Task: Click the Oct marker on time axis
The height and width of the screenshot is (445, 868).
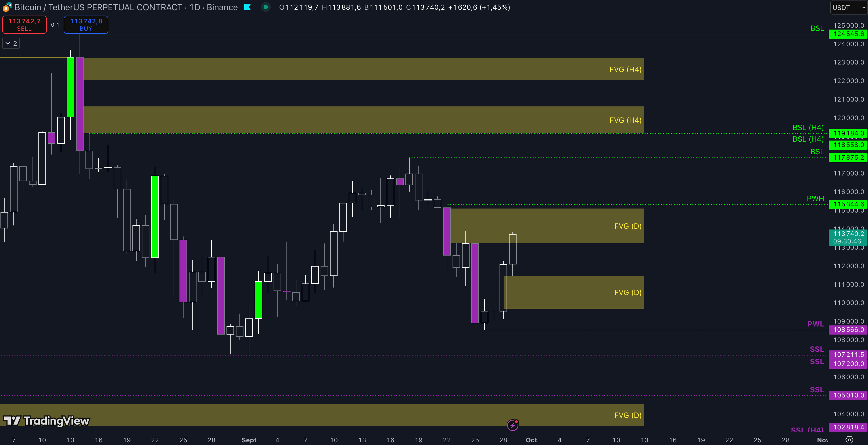Action: coord(531,440)
